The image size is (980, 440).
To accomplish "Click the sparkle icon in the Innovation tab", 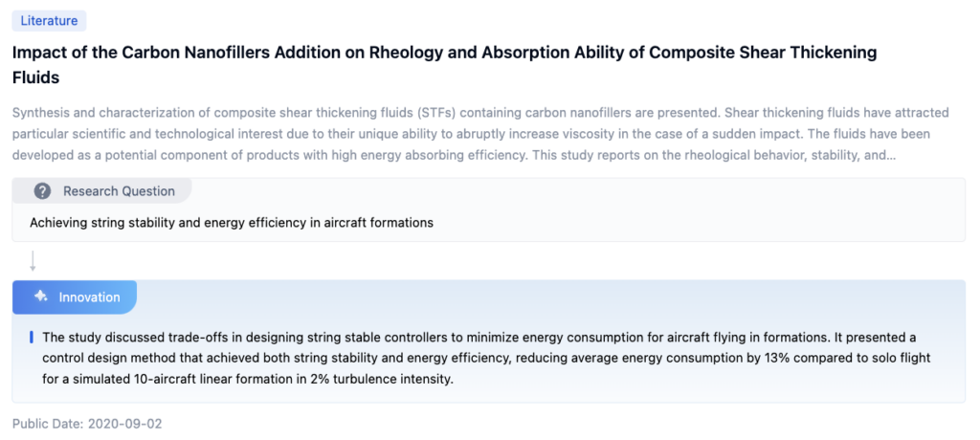I will 41,297.
